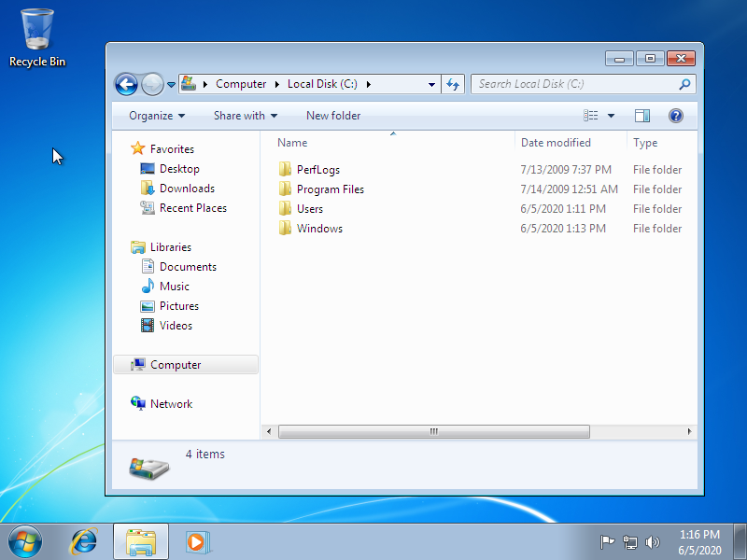Screen dimensions: 747x560
Task: Open Downloads under Favorites
Action: (187, 189)
